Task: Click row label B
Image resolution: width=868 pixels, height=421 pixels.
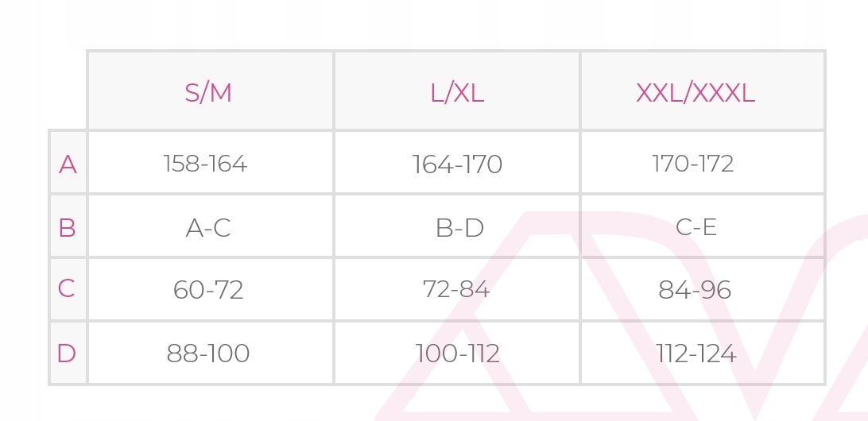Action: click(68, 228)
